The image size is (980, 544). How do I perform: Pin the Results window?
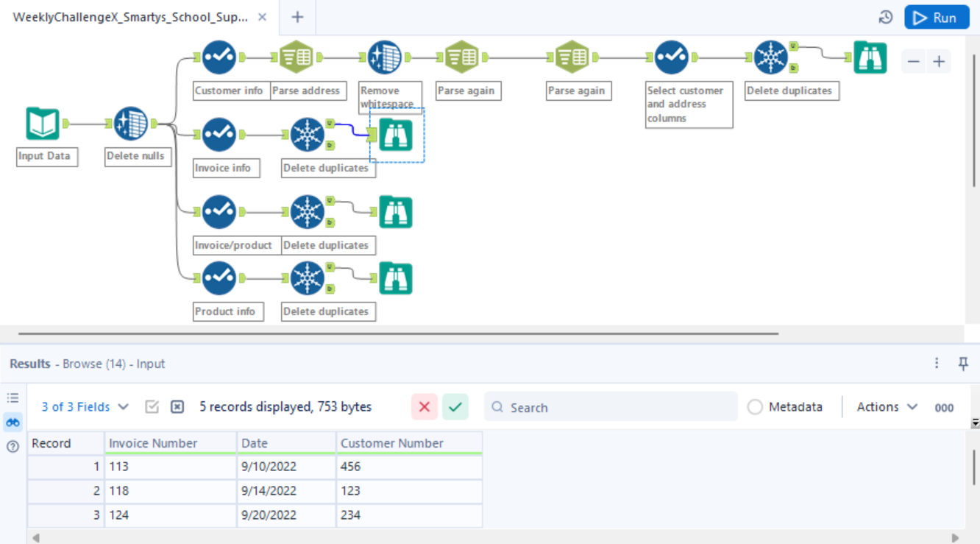[963, 364]
